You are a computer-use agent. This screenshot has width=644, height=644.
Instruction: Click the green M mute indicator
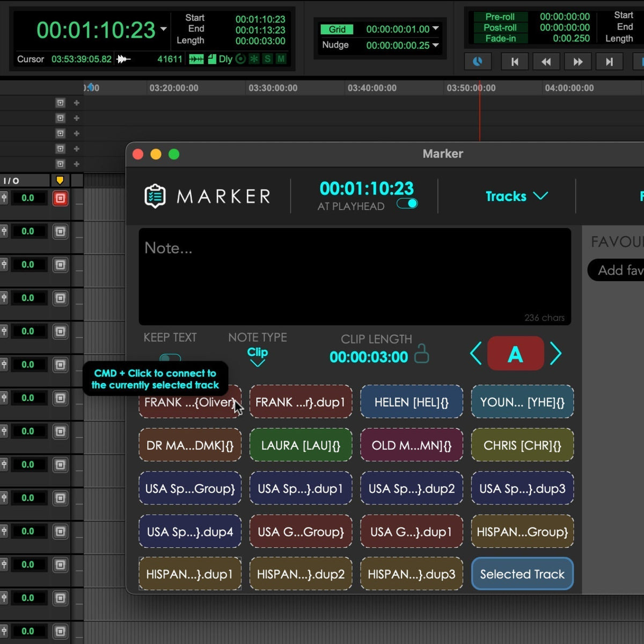281,59
